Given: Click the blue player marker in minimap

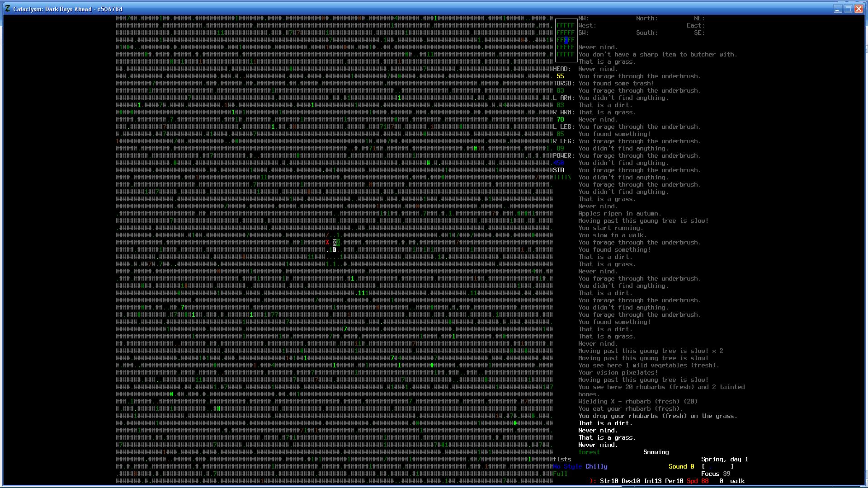Looking at the screenshot, I should click(x=566, y=40).
